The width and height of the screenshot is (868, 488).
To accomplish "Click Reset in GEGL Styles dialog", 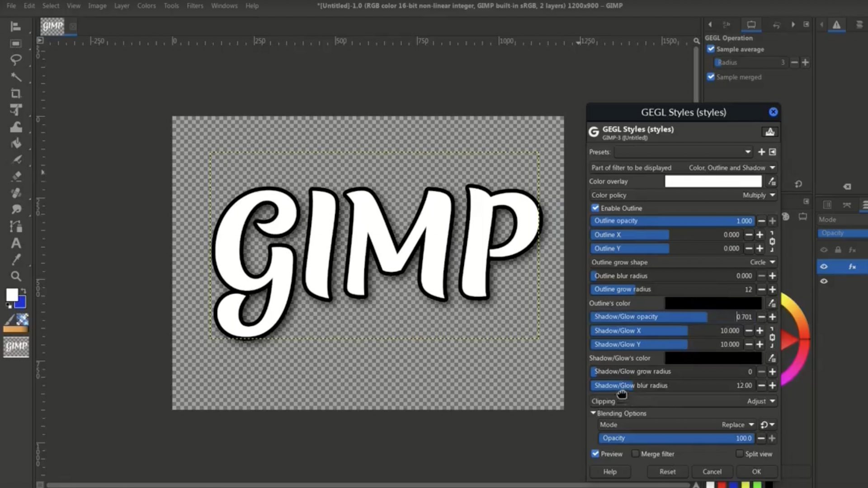I will coord(667,472).
